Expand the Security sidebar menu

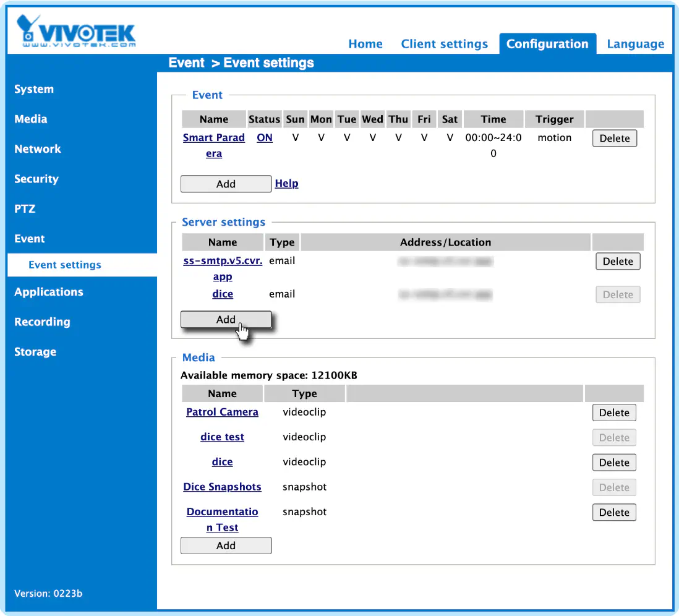pyautogui.click(x=36, y=179)
